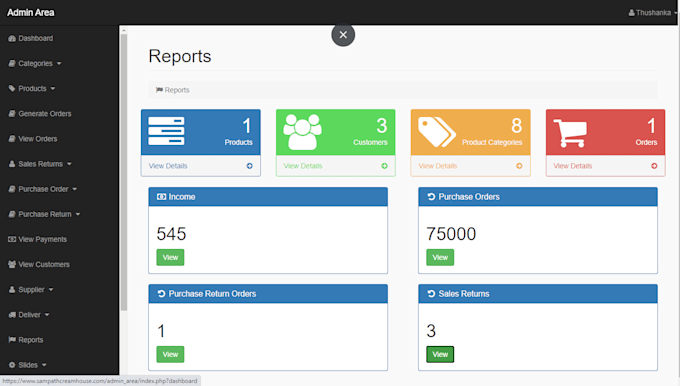Click the tags icon on Product Categories card

click(x=437, y=132)
